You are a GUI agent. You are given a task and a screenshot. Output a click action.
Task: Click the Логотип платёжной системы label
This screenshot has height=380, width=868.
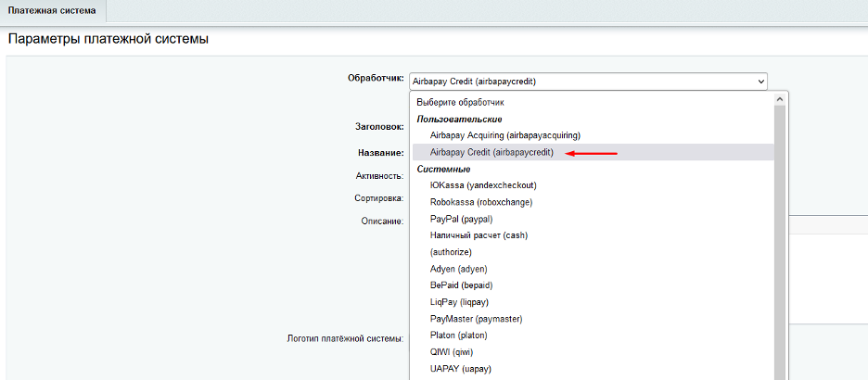345,338
